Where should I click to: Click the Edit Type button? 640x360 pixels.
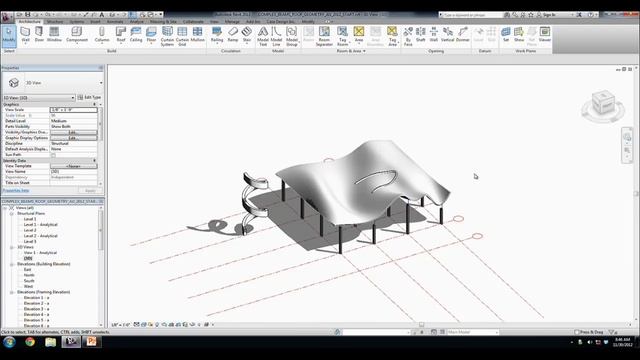89,98
